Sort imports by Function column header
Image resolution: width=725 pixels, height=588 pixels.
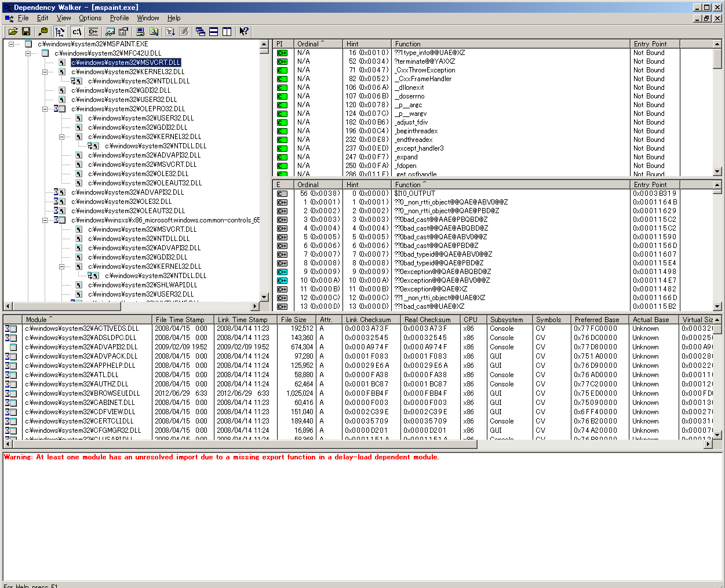pyautogui.click(x=511, y=44)
